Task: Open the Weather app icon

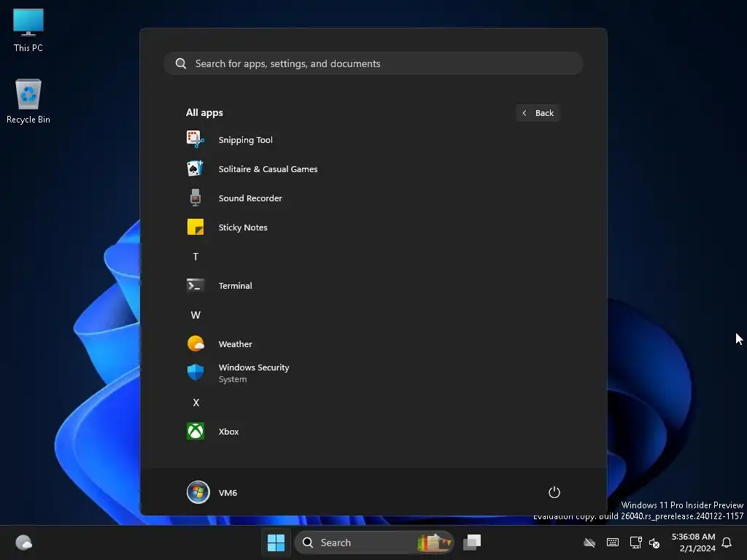Action: (x=196, y=343)
